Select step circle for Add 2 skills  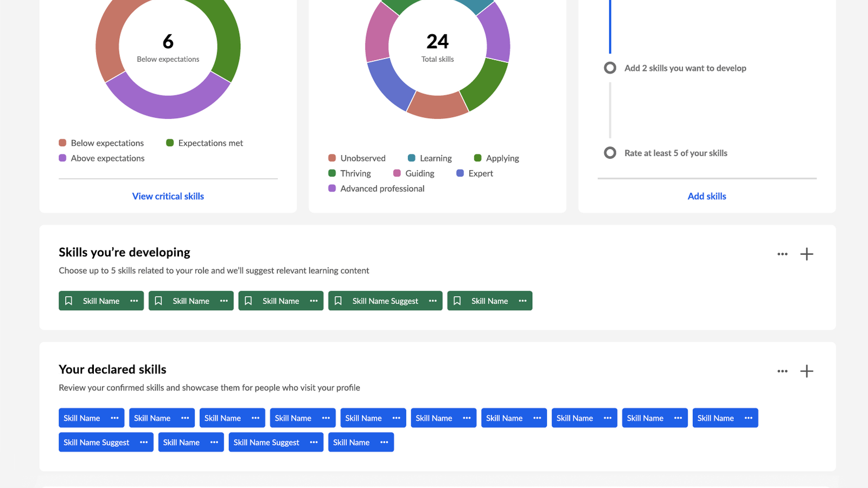pos(610,68)
